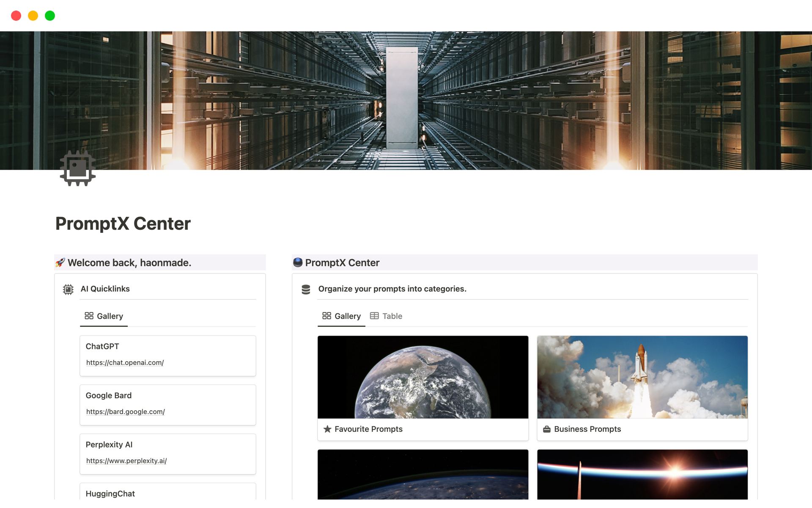The width and height of the screenshot is (812, 508).
Task: Open the https://chat.openai.com/ link
Action: [125, 362]
